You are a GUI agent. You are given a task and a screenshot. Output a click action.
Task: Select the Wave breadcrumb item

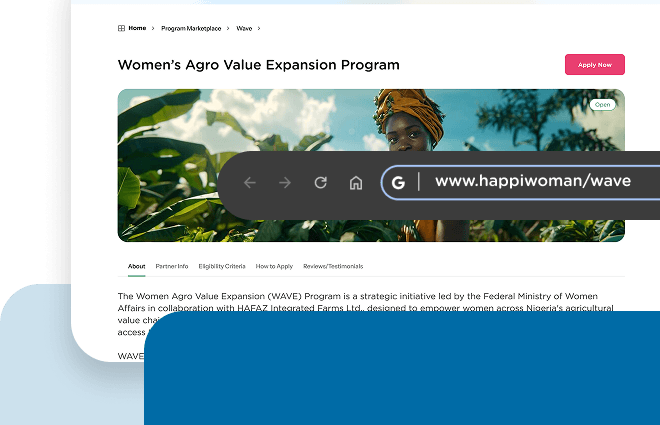point(244,28)
